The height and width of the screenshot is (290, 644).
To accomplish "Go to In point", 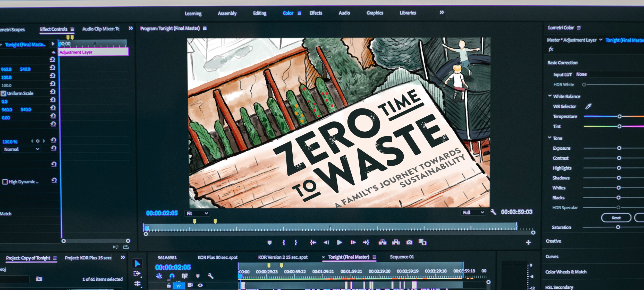I will click(x=313, y=242).
